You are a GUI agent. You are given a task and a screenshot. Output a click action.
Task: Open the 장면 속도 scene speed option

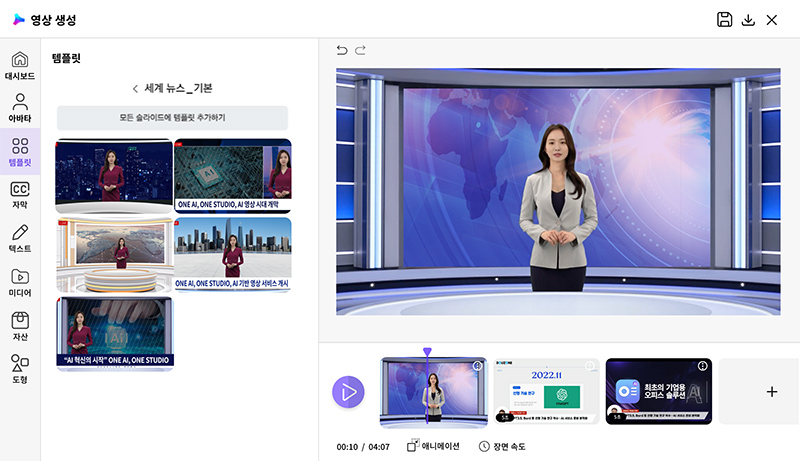502,446
